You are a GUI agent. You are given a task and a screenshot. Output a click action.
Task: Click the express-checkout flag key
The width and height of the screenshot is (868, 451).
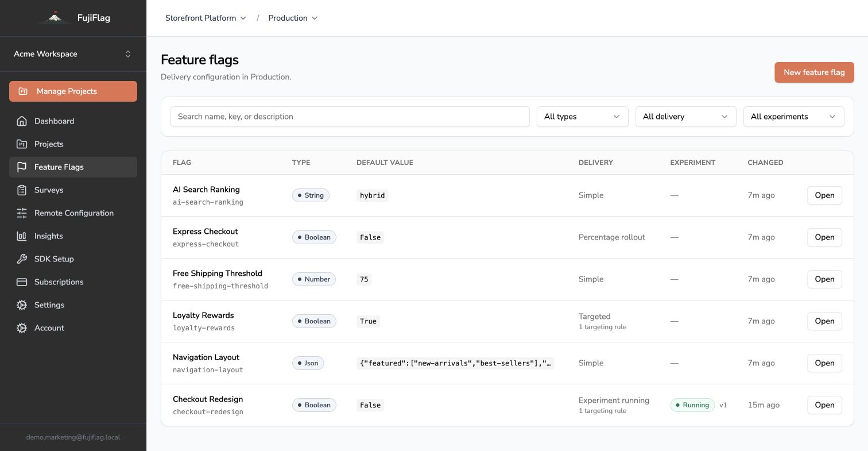click(x=206, y=244)
